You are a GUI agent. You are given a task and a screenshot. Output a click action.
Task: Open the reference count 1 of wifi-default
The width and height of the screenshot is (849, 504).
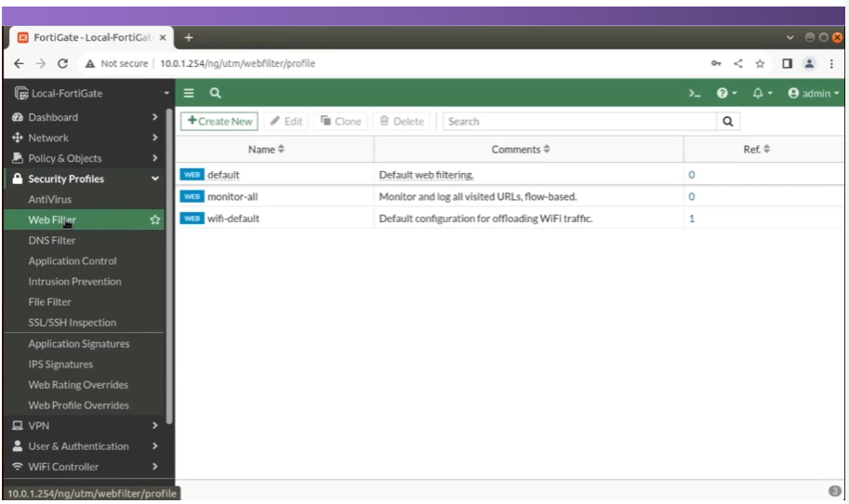click(692, 219)
